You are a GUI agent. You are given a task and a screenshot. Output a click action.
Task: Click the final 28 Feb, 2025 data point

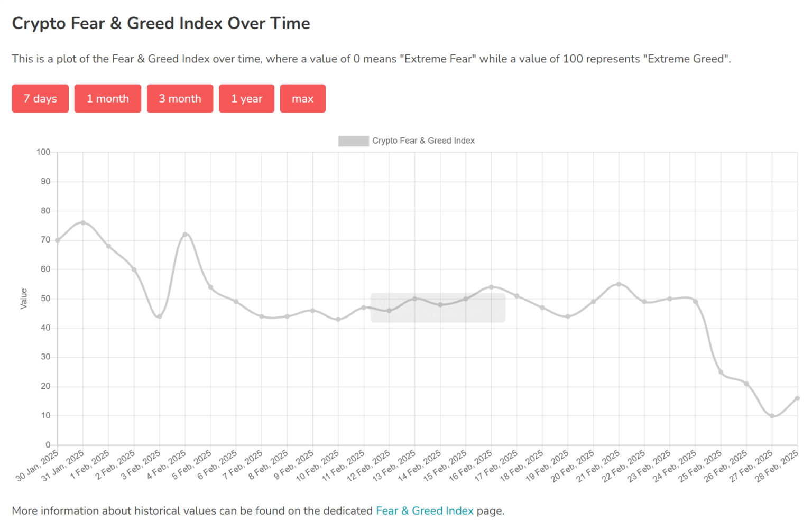click(x=797, y=398)
